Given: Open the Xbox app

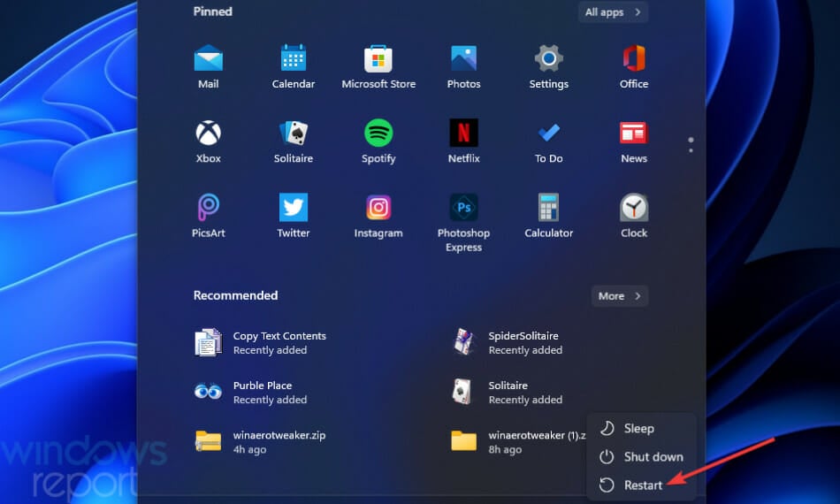Looking at the screenshot, I should (x=208, y=141).
